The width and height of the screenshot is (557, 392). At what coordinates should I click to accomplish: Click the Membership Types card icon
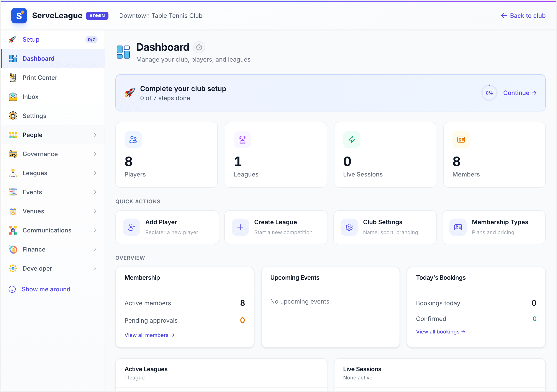click(x=458, y=227)
